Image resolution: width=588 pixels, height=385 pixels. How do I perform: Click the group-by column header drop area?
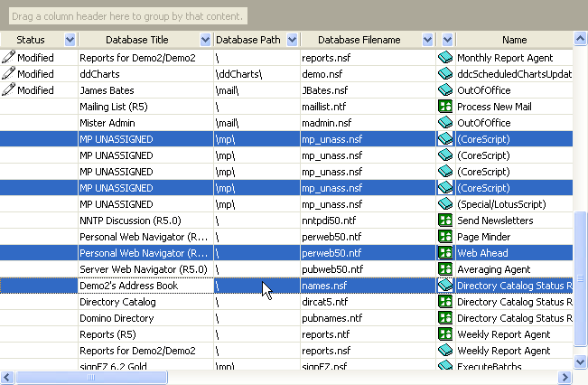coord(126,16)
